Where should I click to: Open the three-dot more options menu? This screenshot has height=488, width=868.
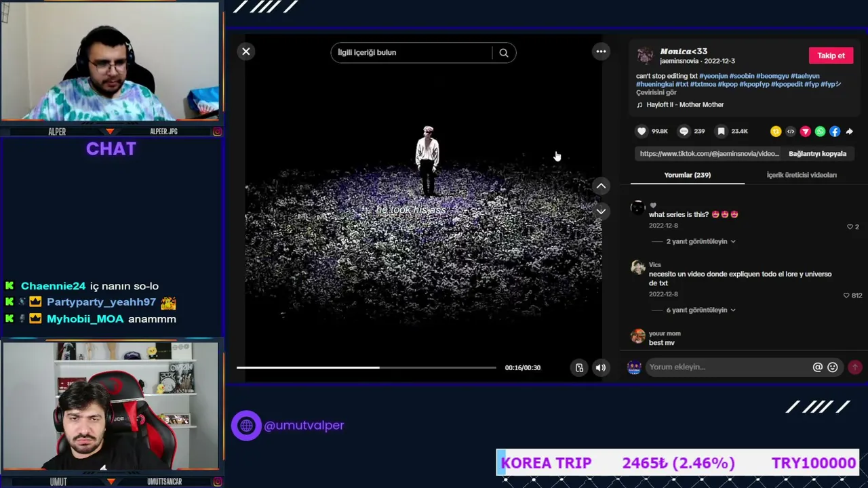(x=601, y=52)
